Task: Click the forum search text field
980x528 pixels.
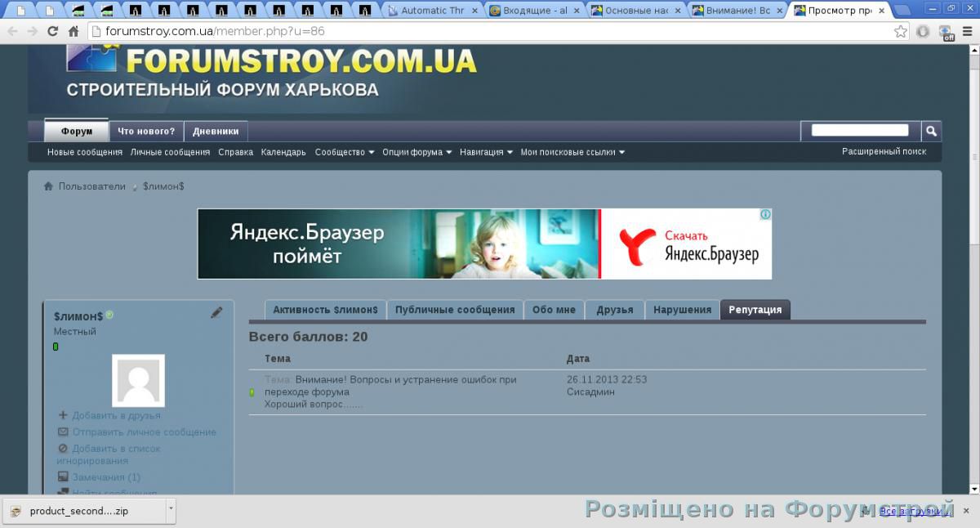Action: point(859,131)
